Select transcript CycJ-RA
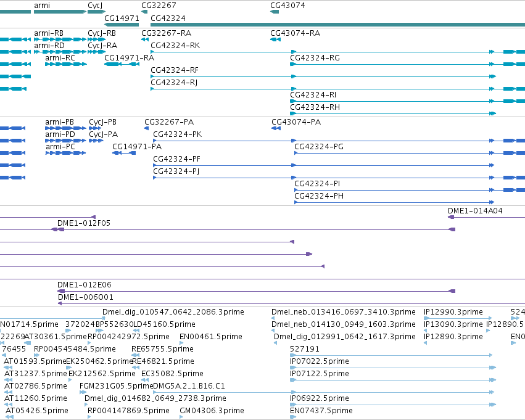 click(x=102, y=46)
